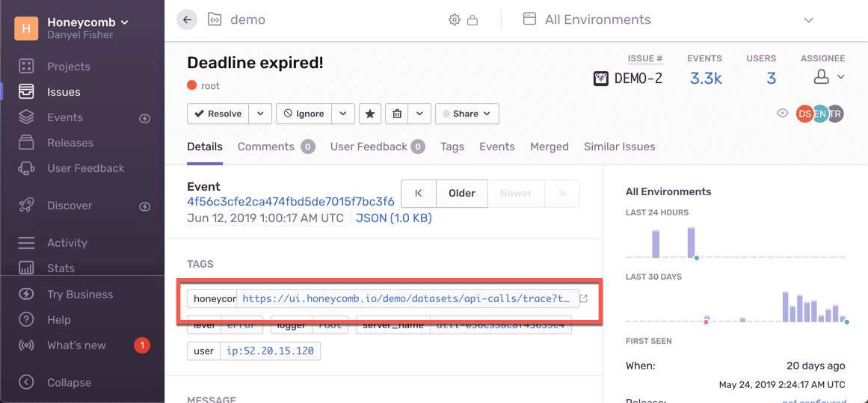
Task: Expand the Resolve options dropdown arrow
Action: click(260, 114)
